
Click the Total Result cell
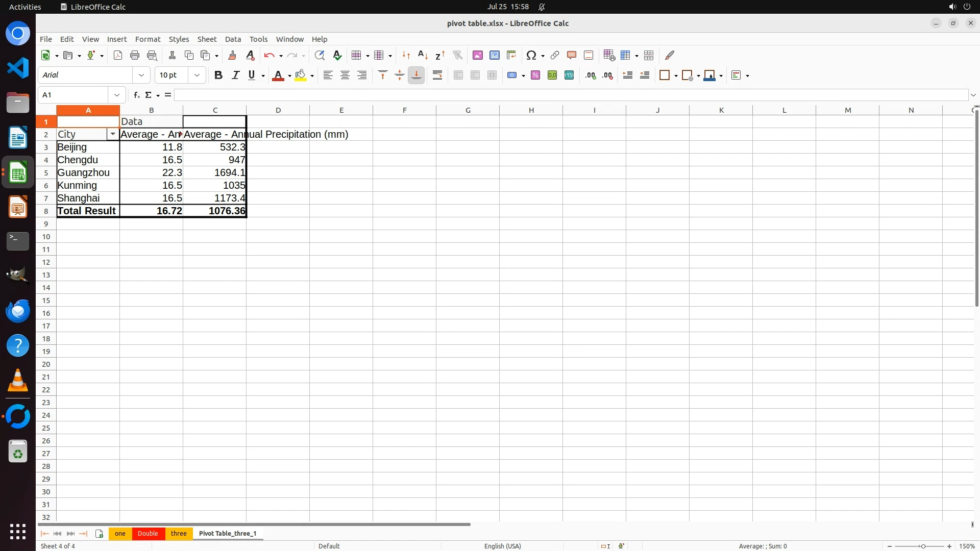[88, 211]
